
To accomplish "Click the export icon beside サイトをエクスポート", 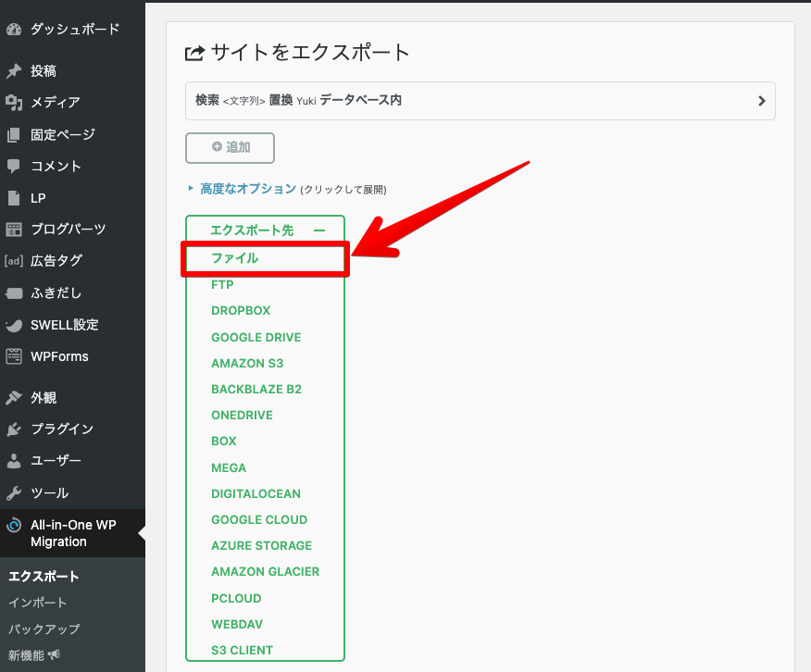I will pyautogui.click(x=195, y=53).
